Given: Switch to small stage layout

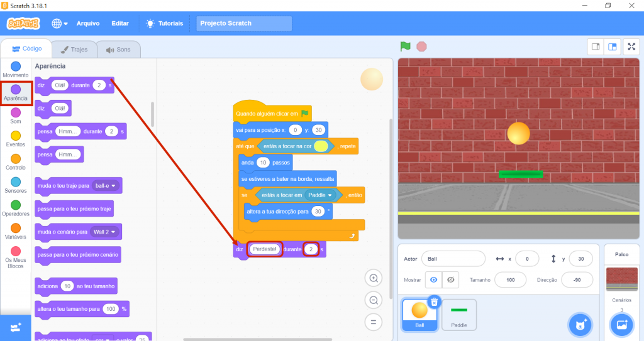Looking at the screenshot, I should 596,46.
